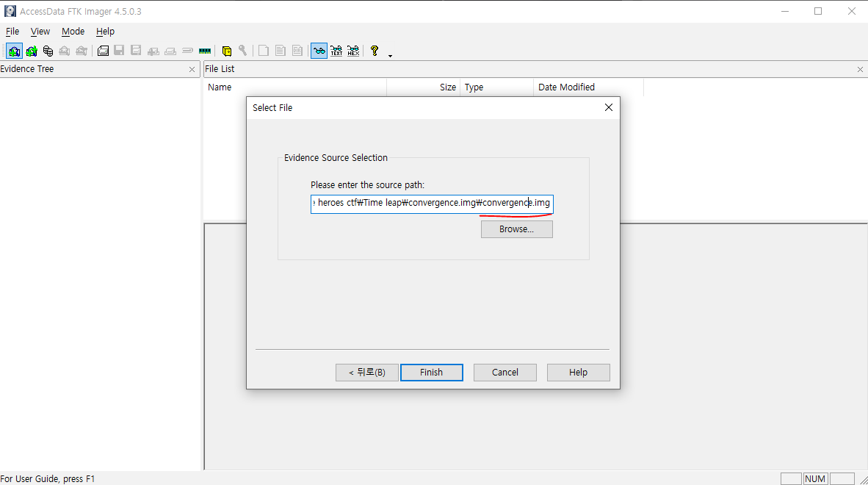
Task: Click the Detect EFS Encryption key icon
Action: click(242, 51)
